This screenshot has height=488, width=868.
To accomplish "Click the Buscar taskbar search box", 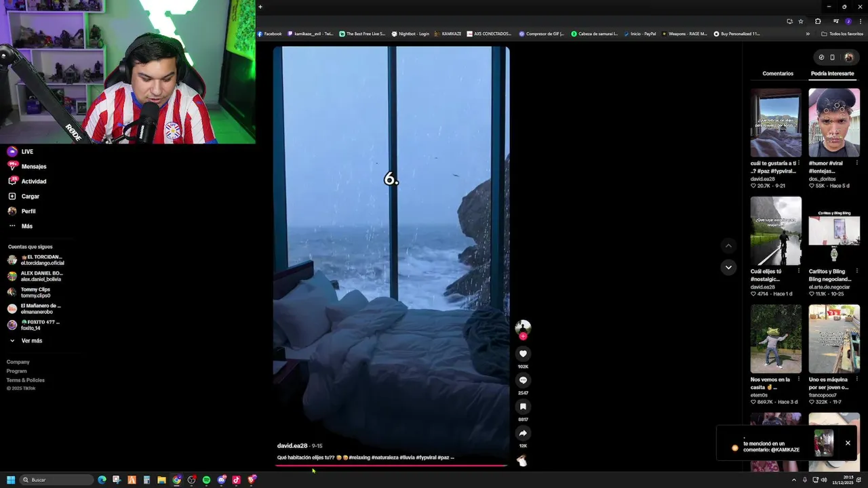I will pos(56,480).
